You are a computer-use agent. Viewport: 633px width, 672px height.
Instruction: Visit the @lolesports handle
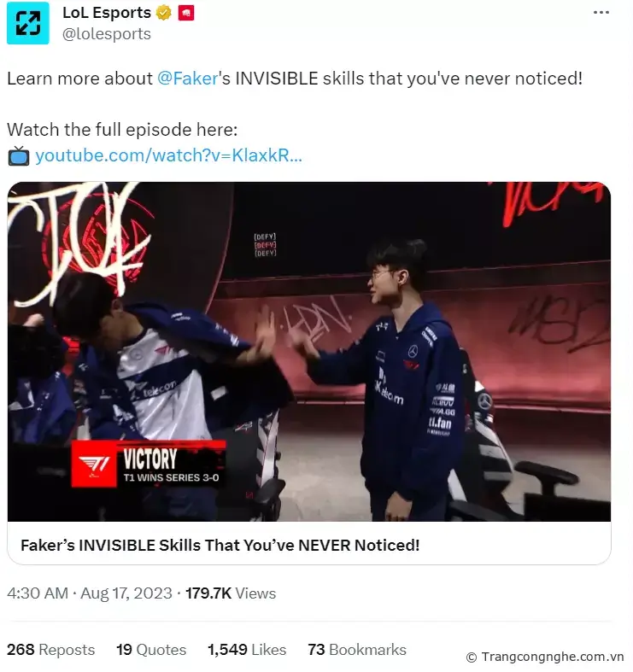click(x=107, y=34)
